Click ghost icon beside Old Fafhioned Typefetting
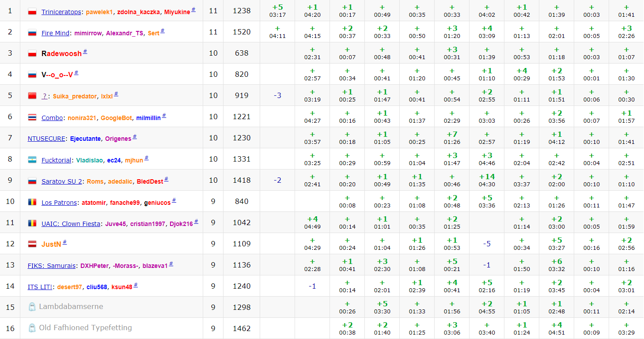Image resolution: width=644 pixels, height=339 pixels. point(32,328)
